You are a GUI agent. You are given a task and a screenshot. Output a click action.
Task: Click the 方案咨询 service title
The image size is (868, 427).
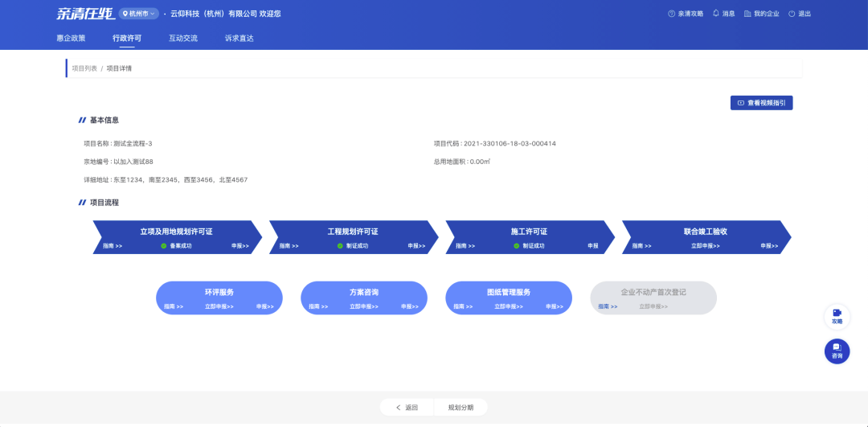(x=364, y=293)
